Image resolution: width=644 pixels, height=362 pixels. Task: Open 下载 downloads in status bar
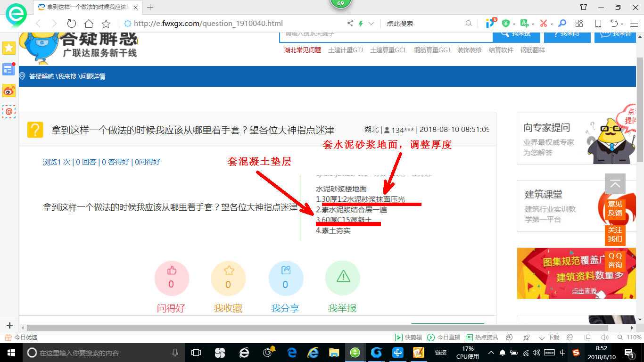click(548, 337)
